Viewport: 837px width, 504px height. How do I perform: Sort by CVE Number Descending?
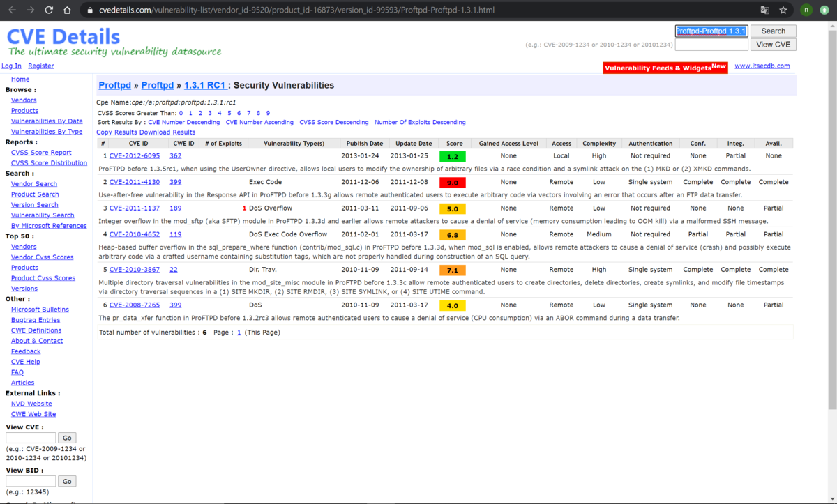tap(184, 123)
